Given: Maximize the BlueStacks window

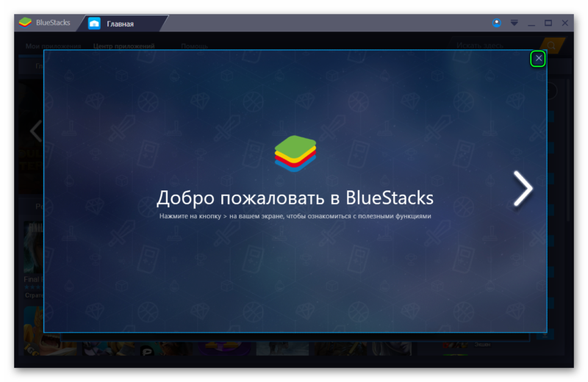Looking at the screenshot, I should (548, 23).
